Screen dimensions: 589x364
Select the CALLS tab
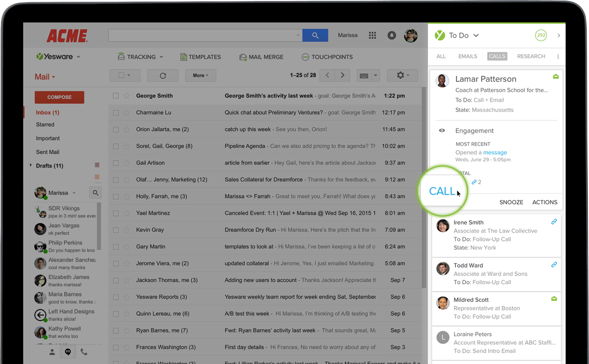(x=497, y=56)
